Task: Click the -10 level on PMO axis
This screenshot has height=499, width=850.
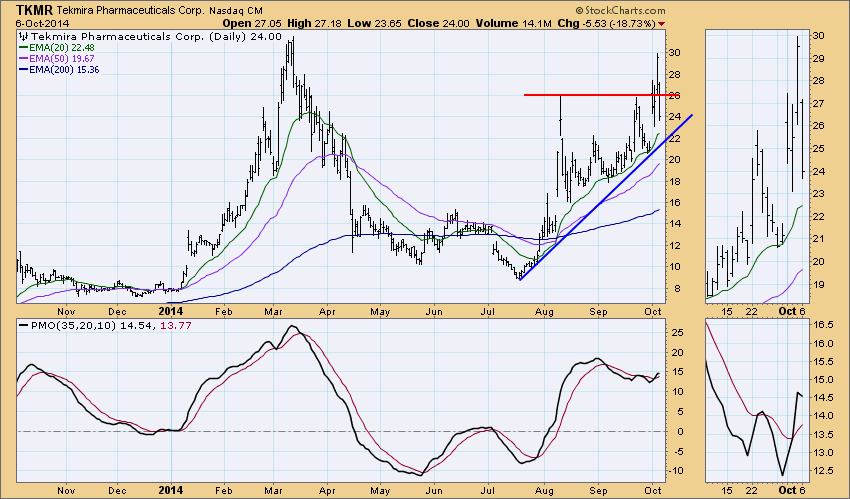Action: pos(674,471)
